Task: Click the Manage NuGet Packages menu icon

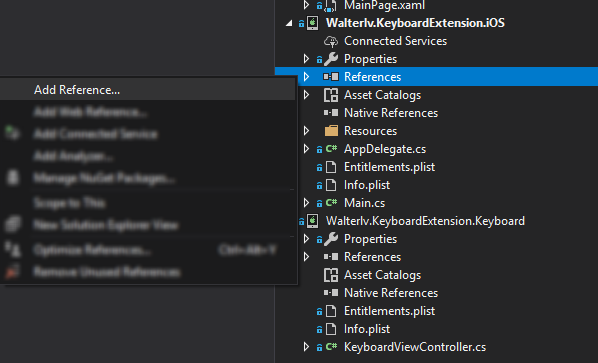Action: [x=13, y=178]
